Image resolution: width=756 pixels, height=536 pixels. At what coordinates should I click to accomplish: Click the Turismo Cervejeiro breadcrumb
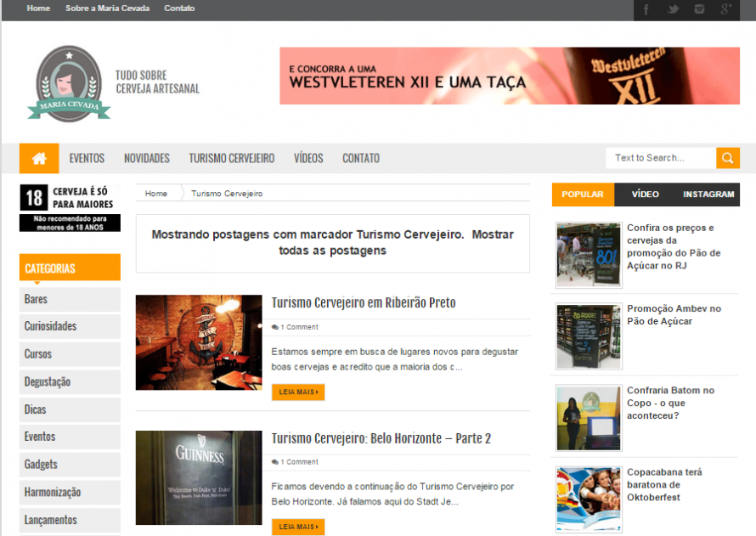point(227,194)
